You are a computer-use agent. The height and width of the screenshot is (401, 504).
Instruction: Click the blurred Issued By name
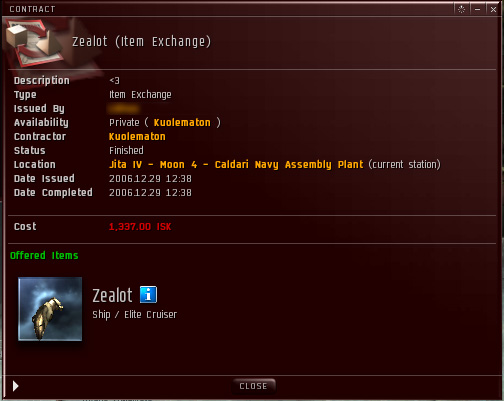[x=123, y=108]
